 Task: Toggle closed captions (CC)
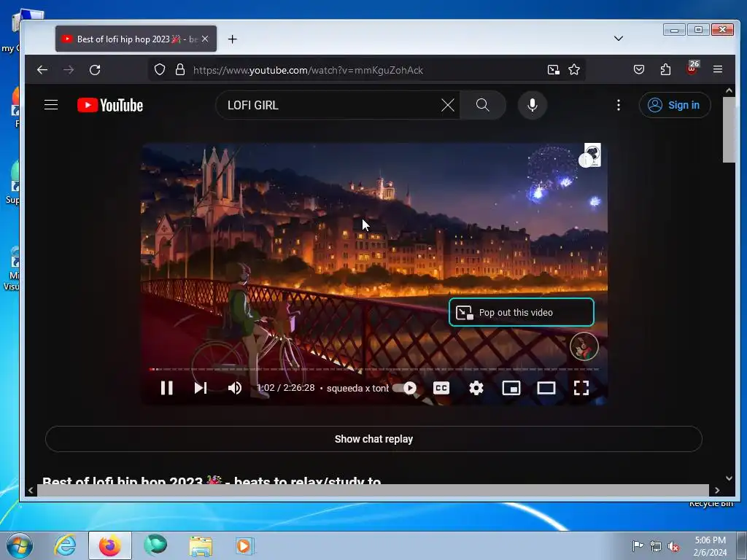(441, 388)
